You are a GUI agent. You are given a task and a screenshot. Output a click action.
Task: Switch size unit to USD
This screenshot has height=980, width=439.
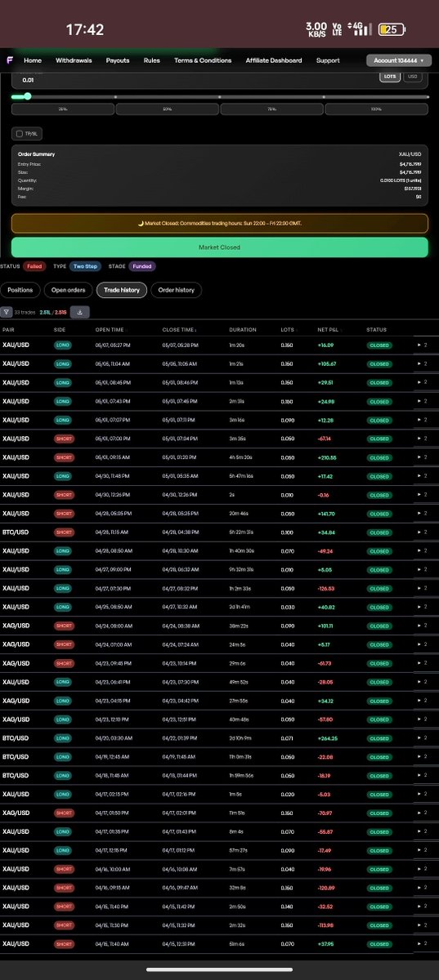point(413,77)
